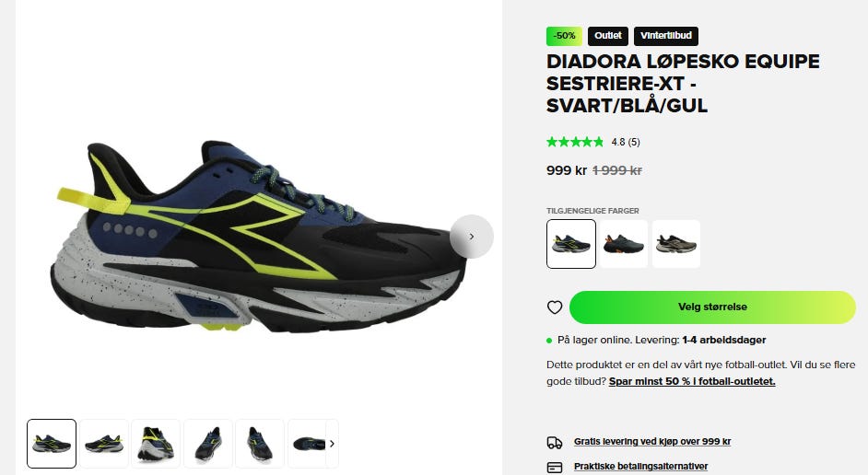868x475 pixels.
Task: Follow Spar minst 50 % i fotball-outletet link
Action: click(x=692, y=381)
